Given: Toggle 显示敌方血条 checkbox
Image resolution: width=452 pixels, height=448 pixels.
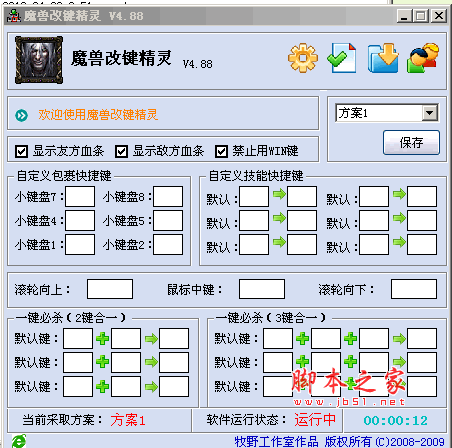Looking at the screenshot, I should point(122,152).
